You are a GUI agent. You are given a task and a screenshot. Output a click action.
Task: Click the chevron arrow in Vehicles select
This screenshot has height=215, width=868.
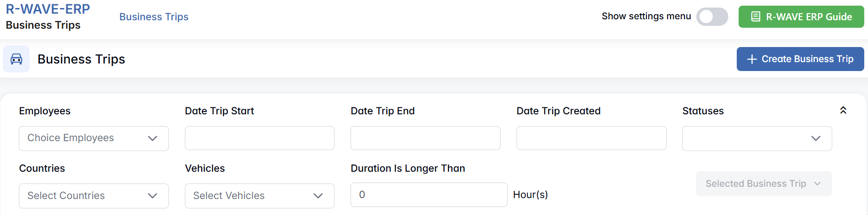click(318, 196)
